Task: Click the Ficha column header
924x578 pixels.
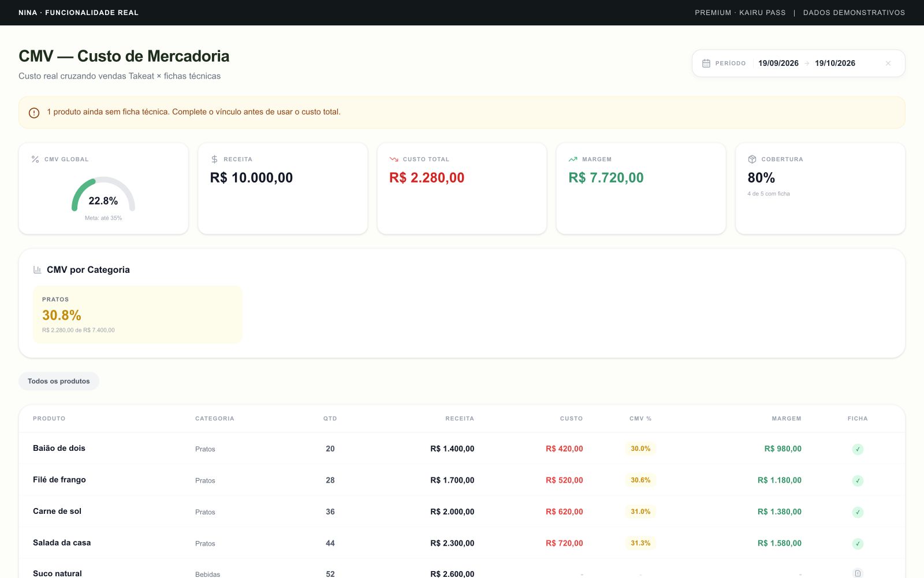Action: tap(858, 418)
